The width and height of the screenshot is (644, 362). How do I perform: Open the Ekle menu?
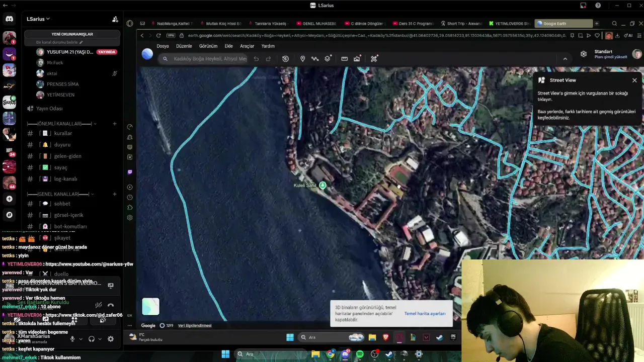[x=228, y=46]
